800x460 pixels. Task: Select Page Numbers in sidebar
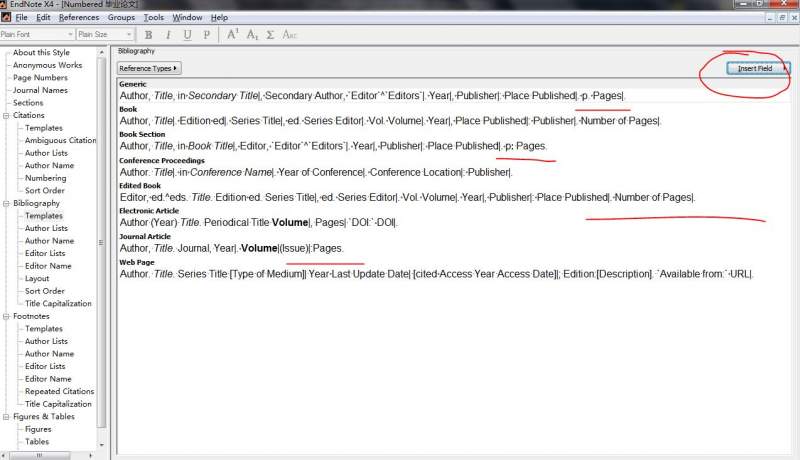pos(40,78)
